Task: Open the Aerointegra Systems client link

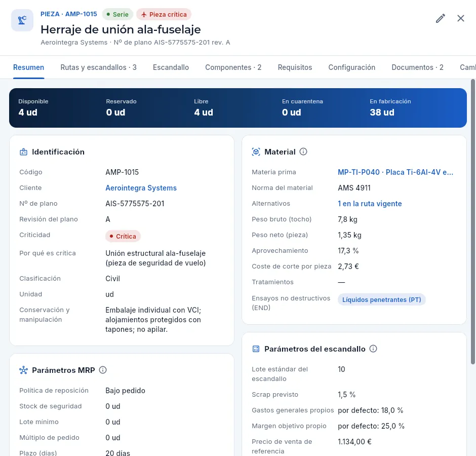Action: 141,188
